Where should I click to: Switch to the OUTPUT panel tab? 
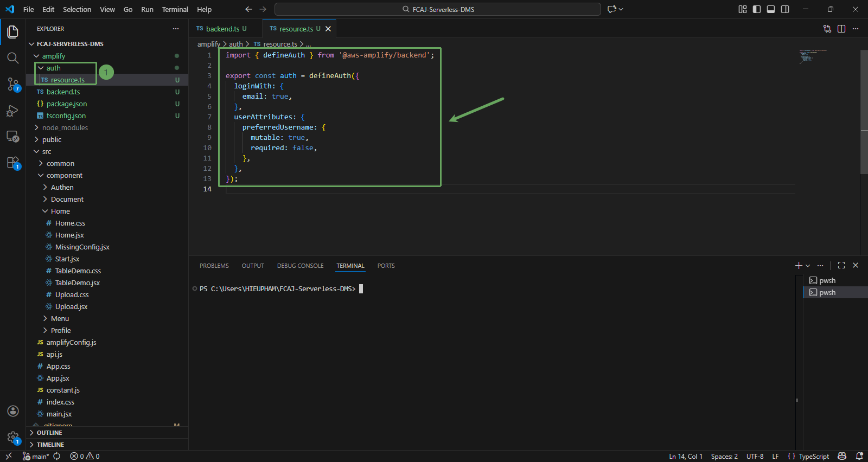tap(253, 266)
